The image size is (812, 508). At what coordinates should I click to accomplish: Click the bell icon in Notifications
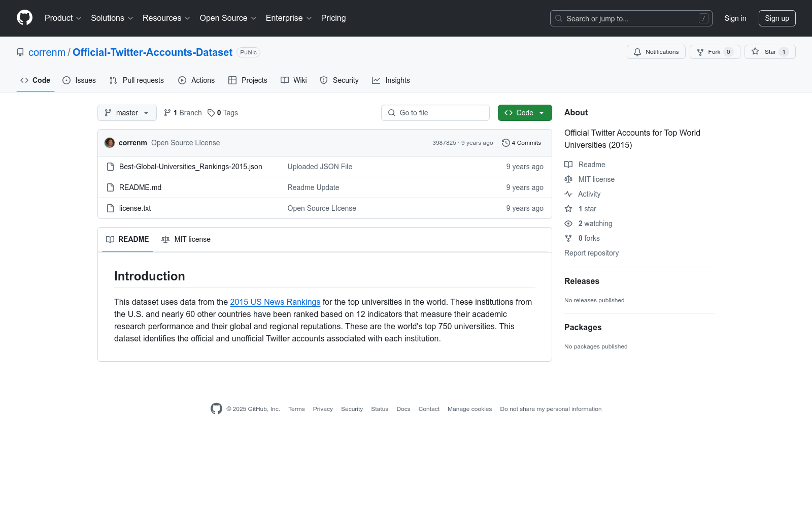(637, 52)
